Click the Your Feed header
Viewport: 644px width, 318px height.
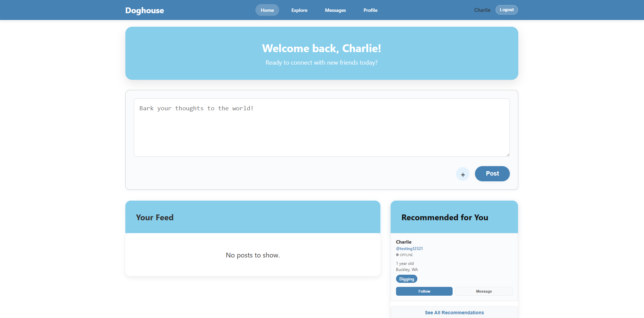[x=155, y=218]
